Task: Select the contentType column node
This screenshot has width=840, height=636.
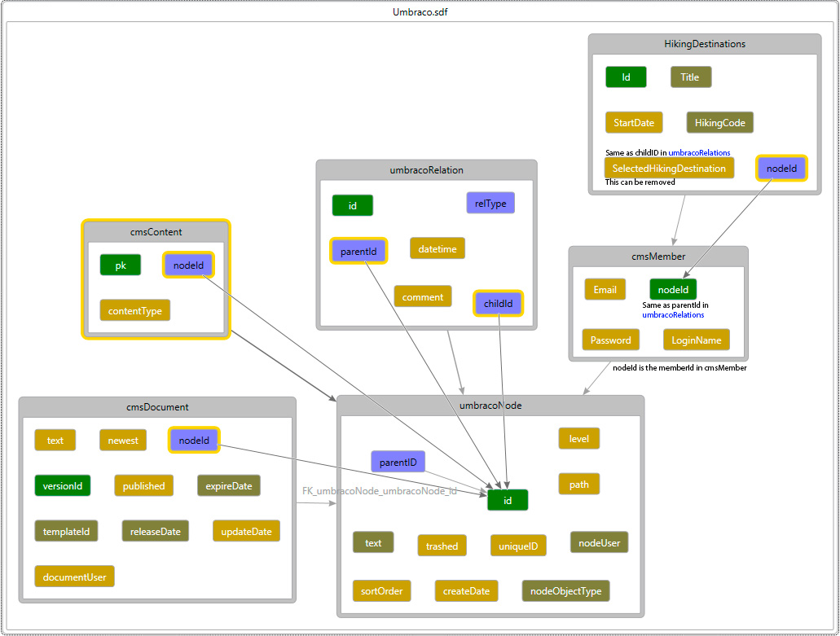Action: tap(135, 311)
